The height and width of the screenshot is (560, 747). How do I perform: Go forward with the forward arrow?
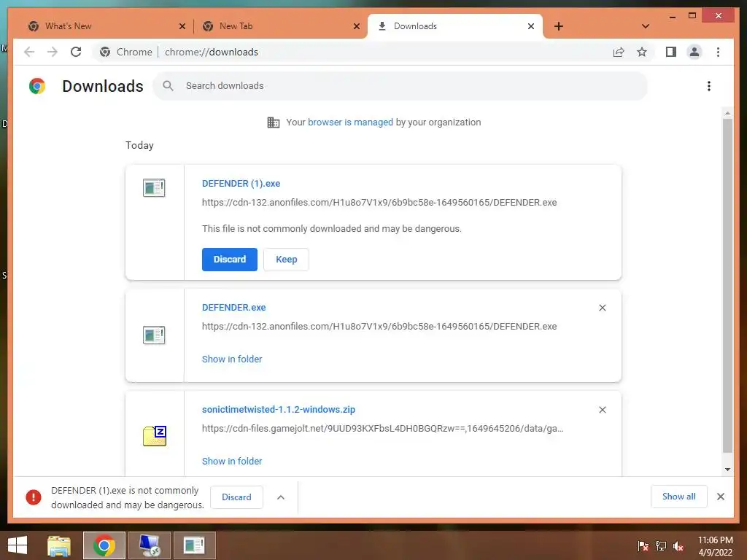[x=53, y=52]
